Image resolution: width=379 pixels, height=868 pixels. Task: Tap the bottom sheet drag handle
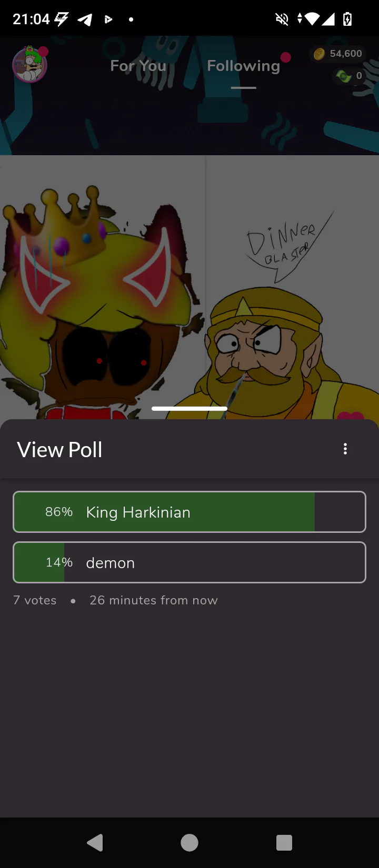(x=189, y=408)
